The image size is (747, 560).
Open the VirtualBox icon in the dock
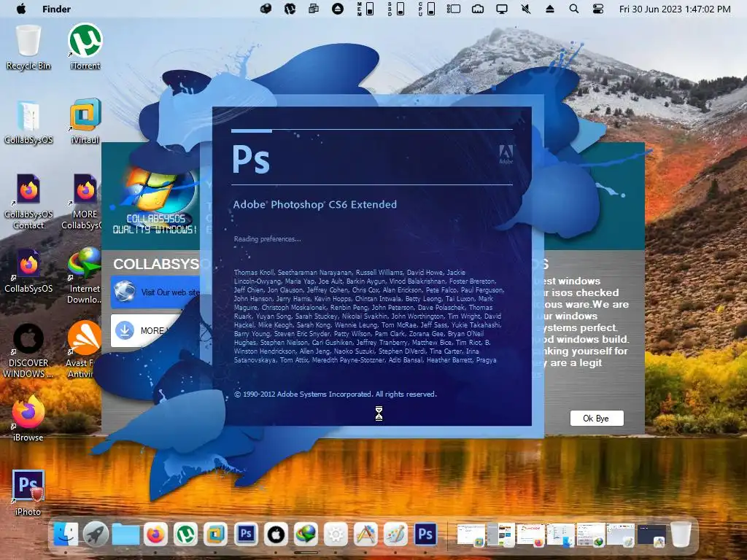(215, 534)
